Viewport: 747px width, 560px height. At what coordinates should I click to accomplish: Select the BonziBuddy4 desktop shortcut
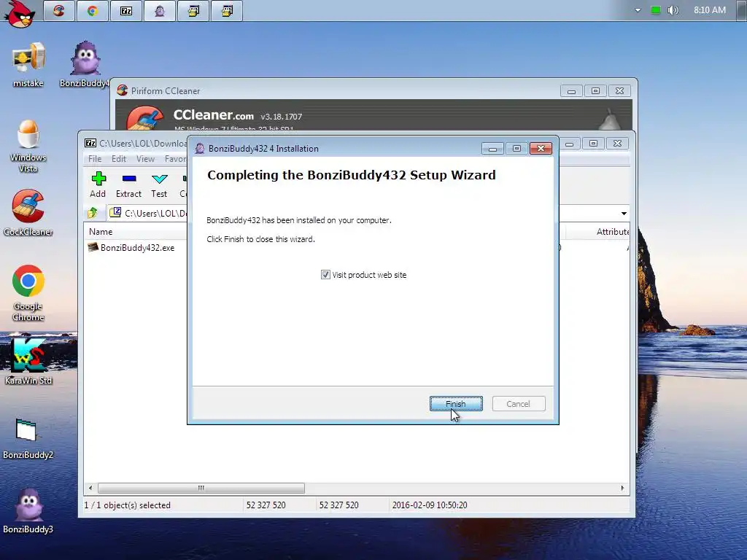coord(85,65)
